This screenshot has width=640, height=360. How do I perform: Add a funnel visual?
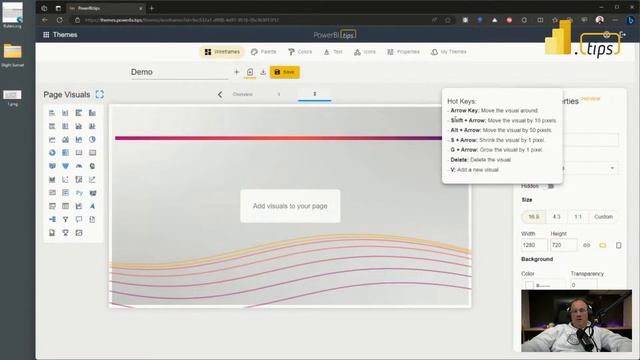[x=65, y=166]
